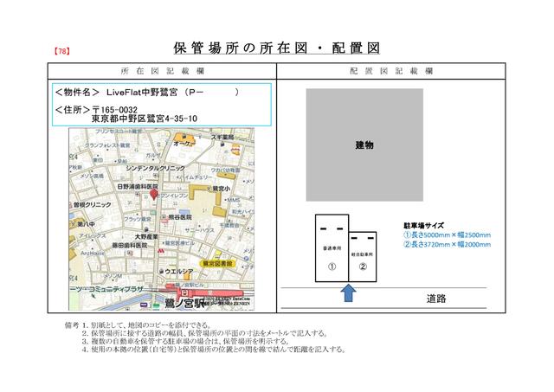Click the 配置図記載欄 column header
The height and width of the screenshot is (392, 554).
391,71
